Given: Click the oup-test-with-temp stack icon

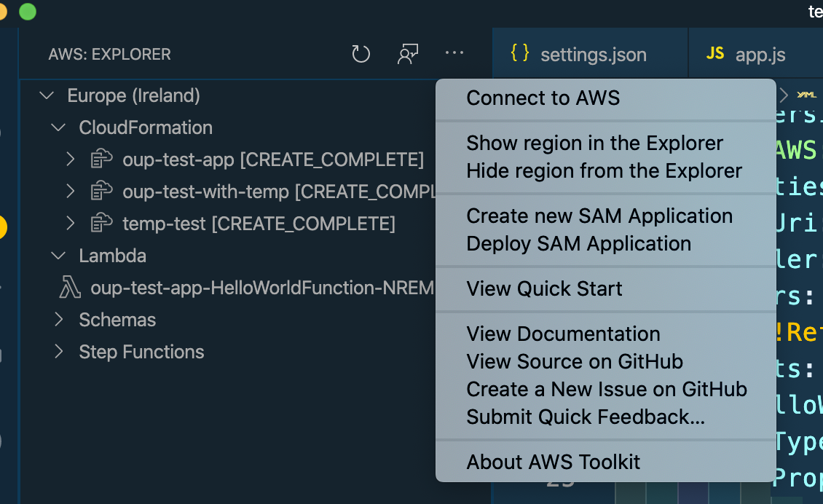Looking at the screenshot, I should pyautogui.click(x=101, y=192).
